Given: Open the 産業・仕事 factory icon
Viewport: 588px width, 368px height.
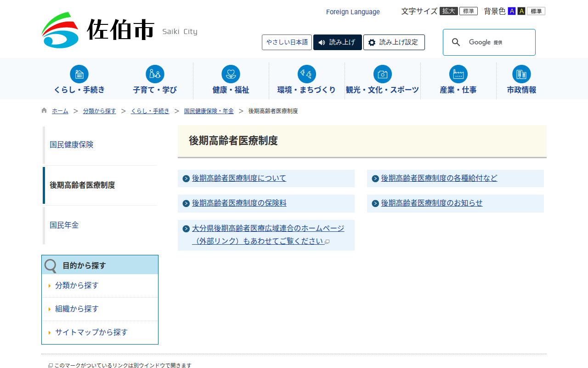Looking at the screenshot, I should point(458,74).
